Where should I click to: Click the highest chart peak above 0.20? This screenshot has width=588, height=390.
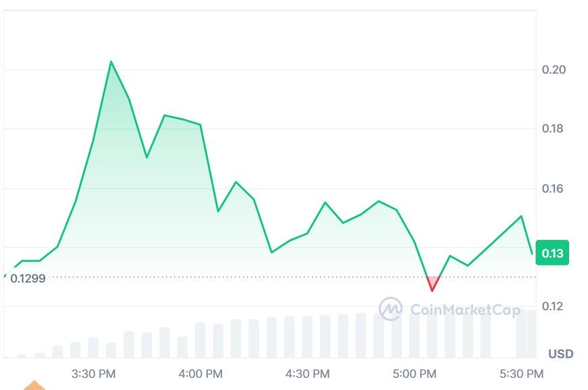(111, 62)
